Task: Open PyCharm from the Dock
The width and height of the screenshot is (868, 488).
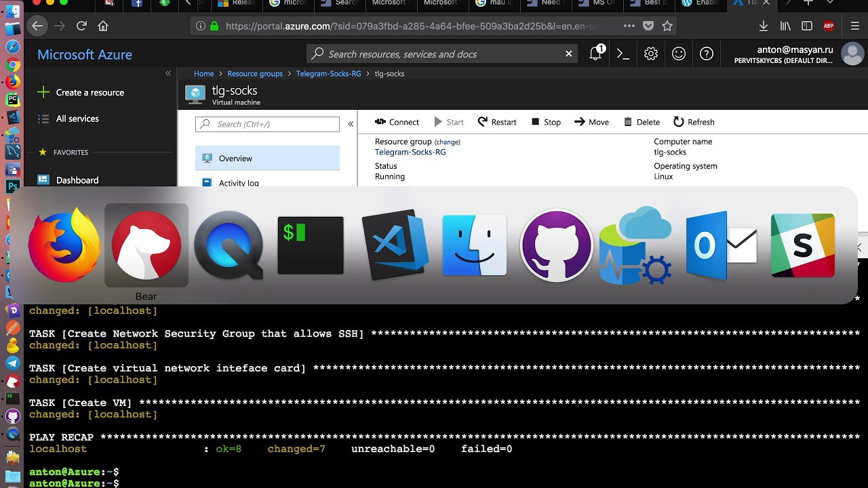Action: click(12, 99)
